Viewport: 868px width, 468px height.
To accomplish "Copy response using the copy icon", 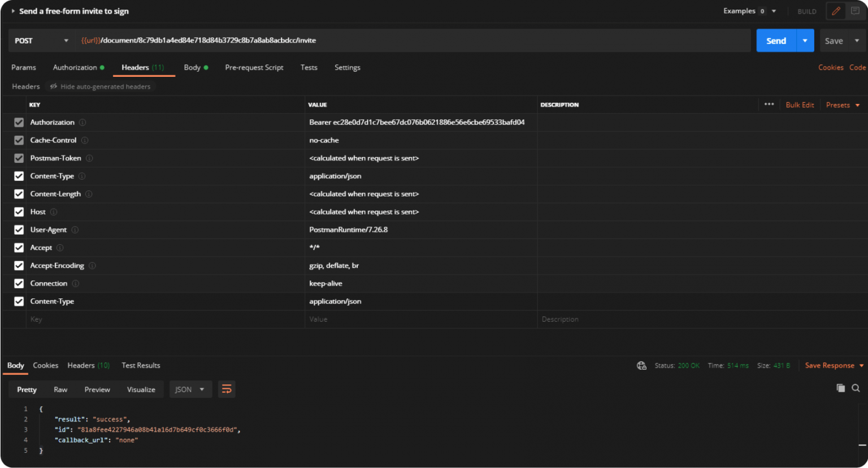I will (x=840, y=388).
